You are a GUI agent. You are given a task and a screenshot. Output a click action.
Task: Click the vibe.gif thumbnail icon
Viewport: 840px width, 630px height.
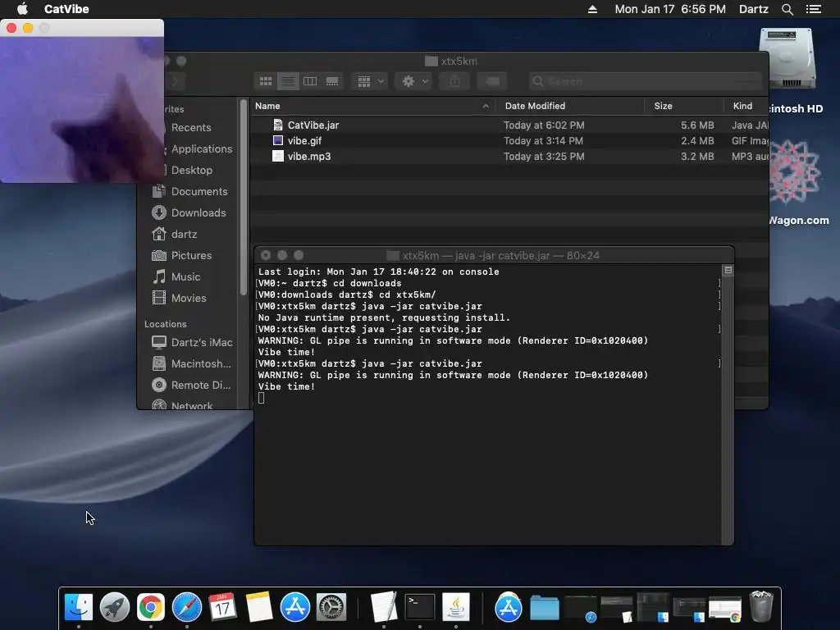click(x=277, y=141)
